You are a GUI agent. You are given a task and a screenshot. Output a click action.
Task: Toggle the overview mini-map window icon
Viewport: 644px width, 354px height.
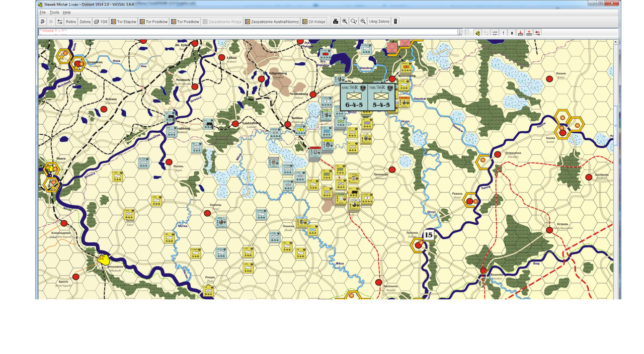coord(395,22)
